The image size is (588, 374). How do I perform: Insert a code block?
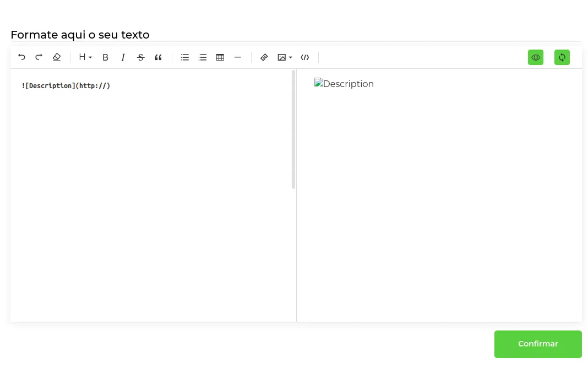[305, 57]
